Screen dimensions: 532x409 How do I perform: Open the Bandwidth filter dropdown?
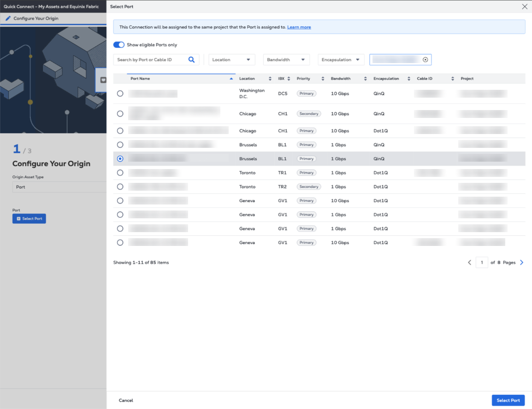tap(286, 60)
